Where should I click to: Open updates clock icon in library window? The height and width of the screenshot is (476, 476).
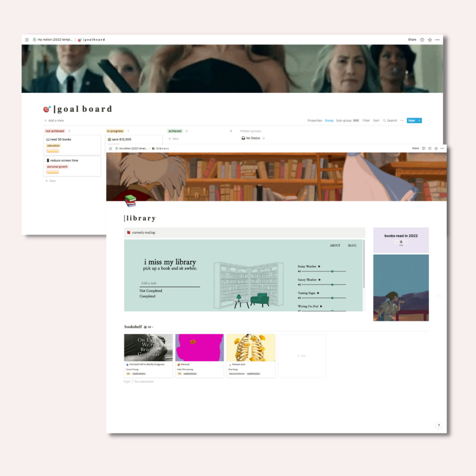click(430, 148)
